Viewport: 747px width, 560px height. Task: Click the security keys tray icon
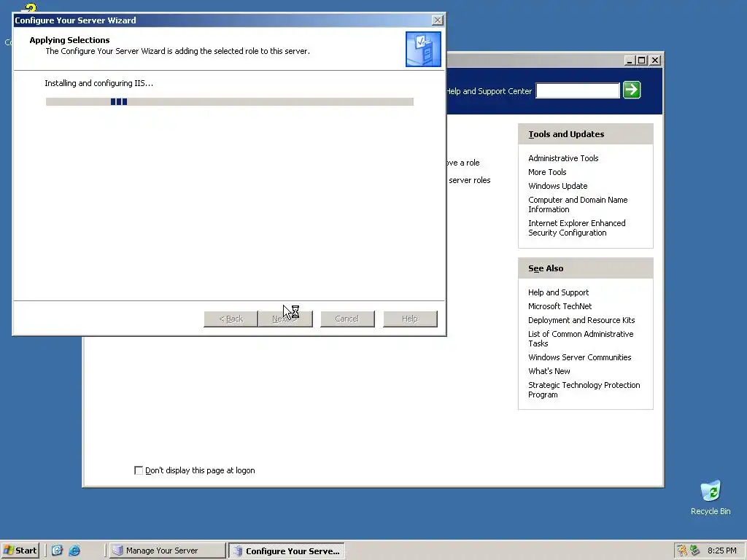coord(682,551)
